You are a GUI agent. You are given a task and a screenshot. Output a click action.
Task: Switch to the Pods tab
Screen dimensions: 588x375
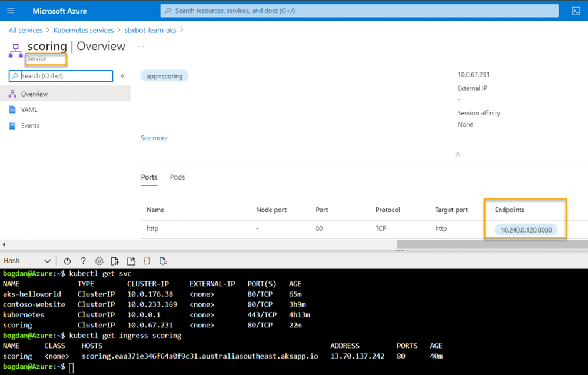177,177
